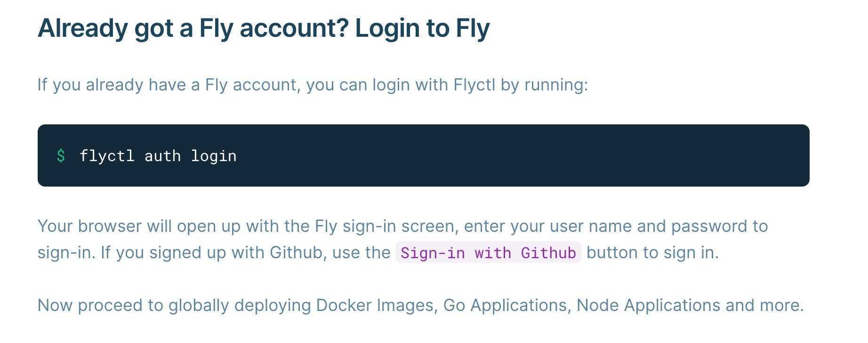868x343 pixels.
Task: Click the word "flyctl" in the command
Action: click(107, 156)
